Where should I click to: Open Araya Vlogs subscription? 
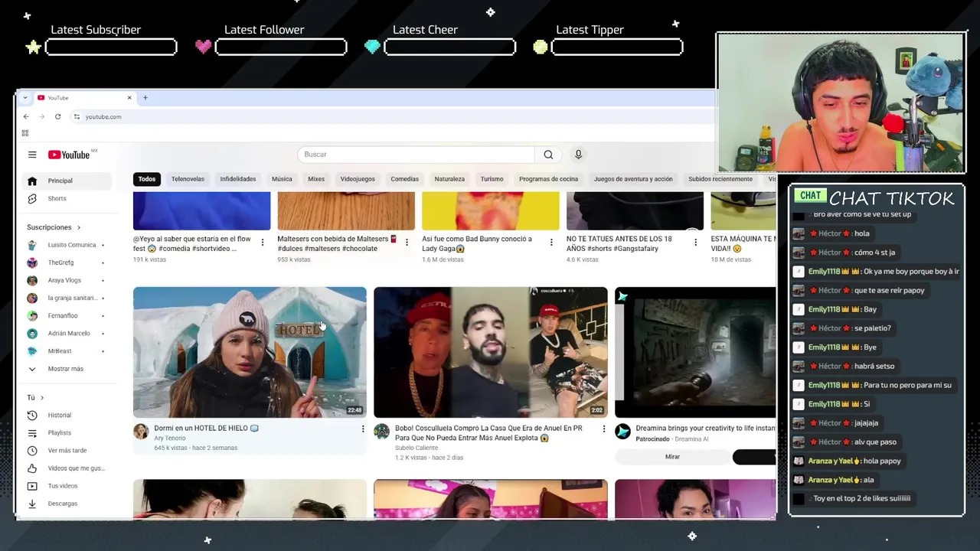coord(67,280)
